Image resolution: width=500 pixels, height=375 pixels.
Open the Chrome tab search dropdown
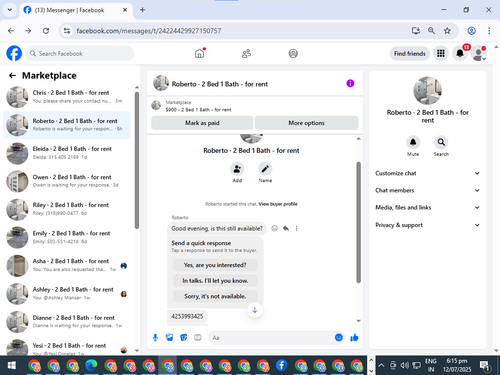10,10
